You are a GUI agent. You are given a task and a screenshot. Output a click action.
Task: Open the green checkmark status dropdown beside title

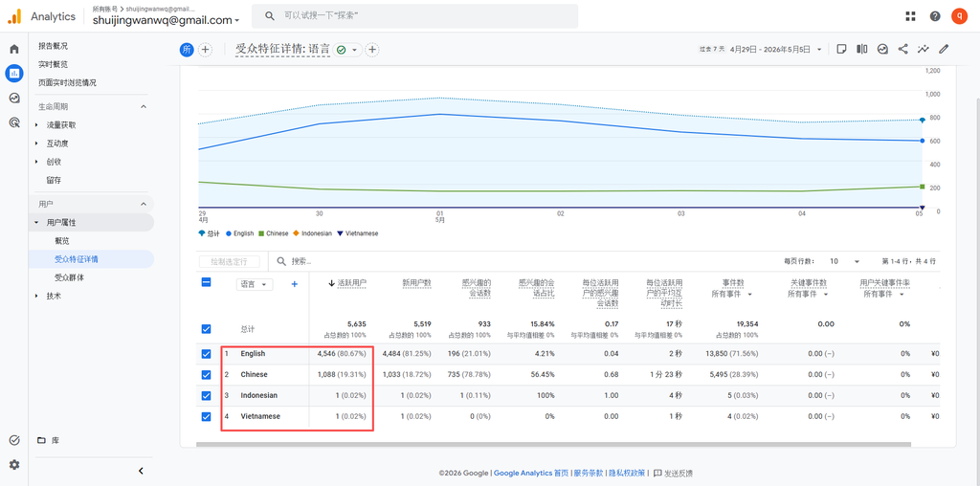348,50
